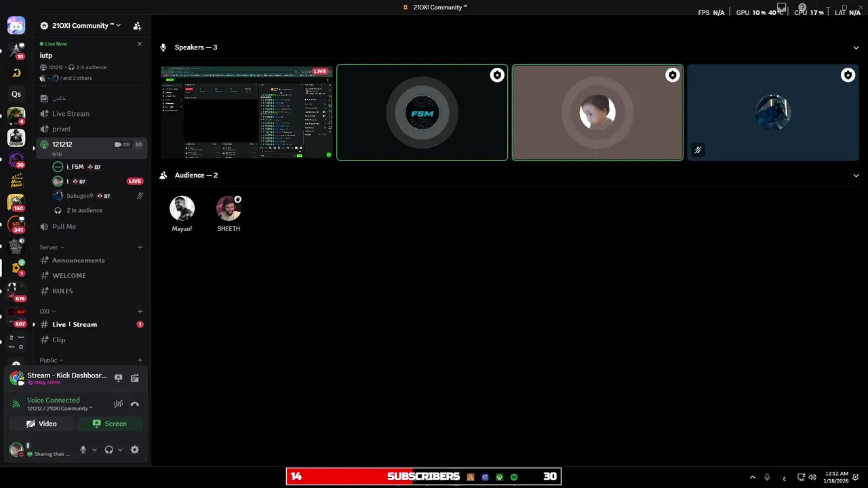Show hidden system tray icons

coord(752,477)
